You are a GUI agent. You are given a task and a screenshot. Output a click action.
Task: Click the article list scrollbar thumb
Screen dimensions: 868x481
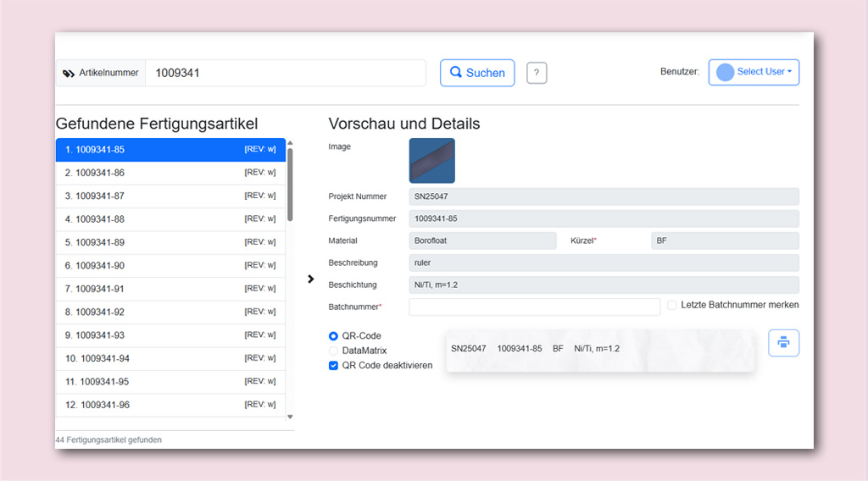[x=290, y=185]
